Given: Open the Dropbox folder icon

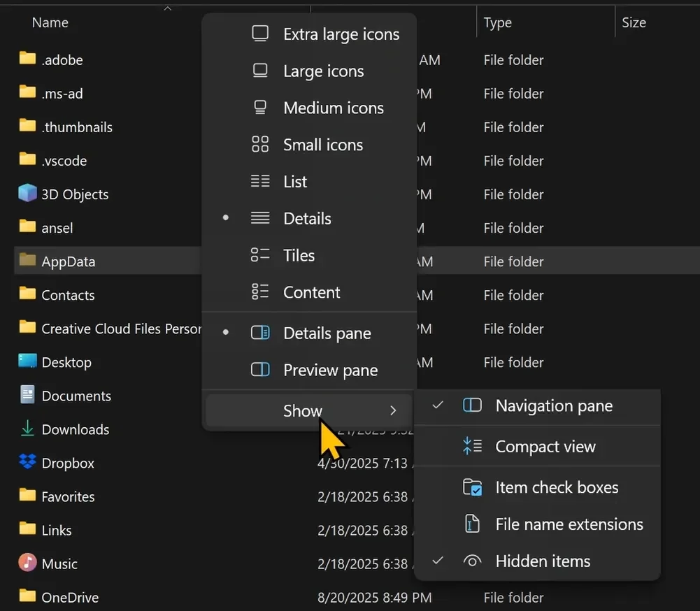Looking at the screenshot, I should (27, 463).
